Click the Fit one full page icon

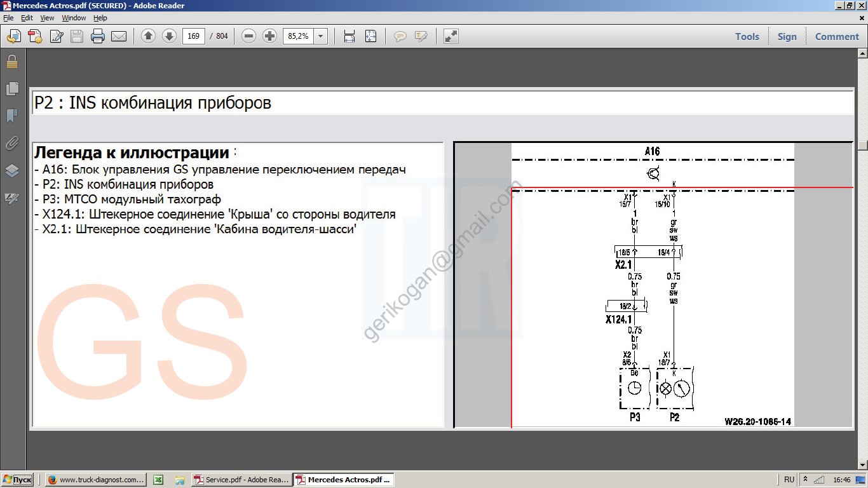tap(370, 36)
